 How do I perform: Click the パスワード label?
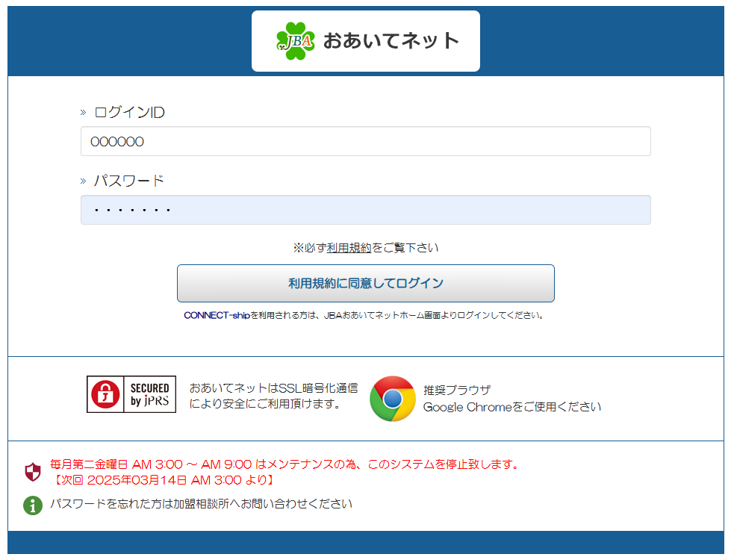128,181
